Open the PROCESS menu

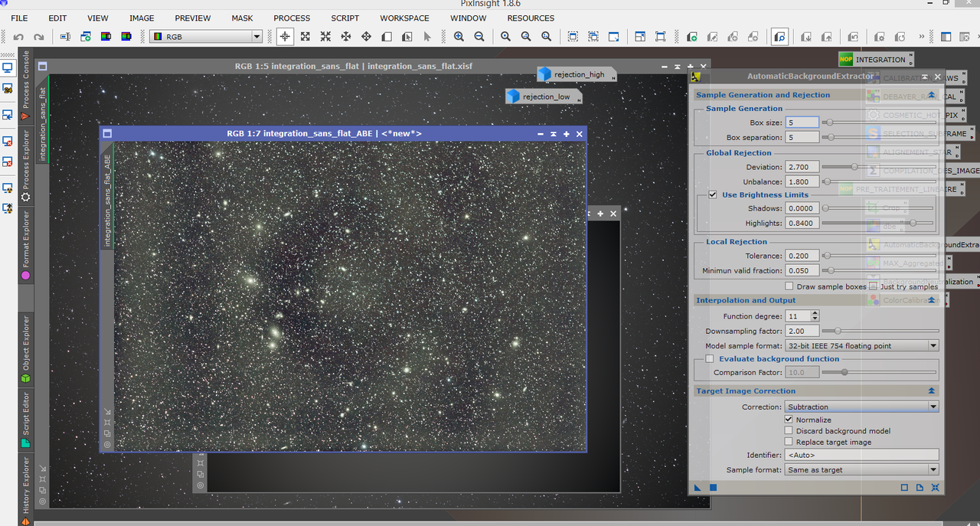pyautogui.click(x=292, y=18)
